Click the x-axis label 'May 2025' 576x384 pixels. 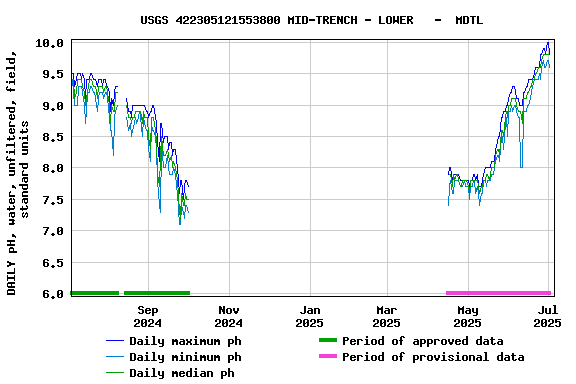tap(467, 316)
